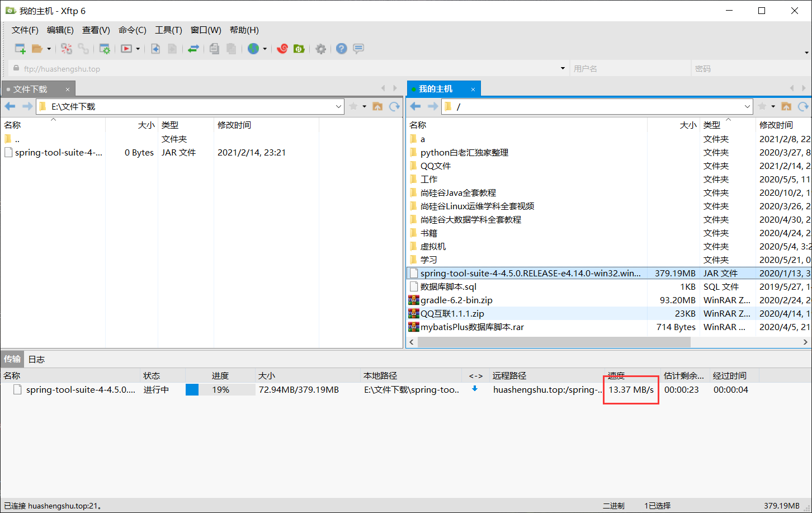The width and height of the screenshot is (812, 513).
Task: Open the 编辑(E) menu
Action: click(60, 30)
